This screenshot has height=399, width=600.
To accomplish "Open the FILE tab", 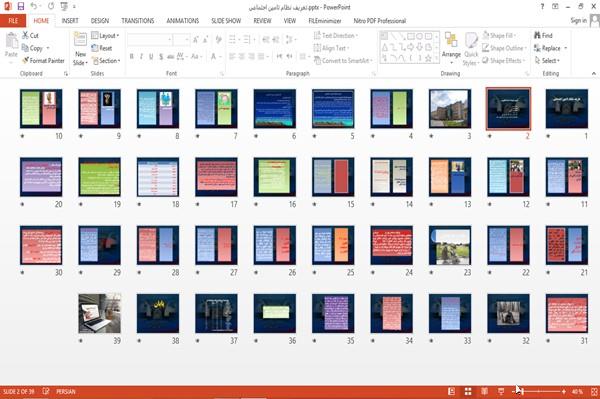I will [13, 21].
